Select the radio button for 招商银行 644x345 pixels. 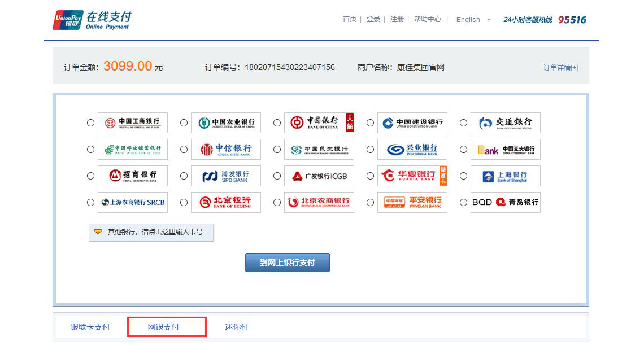91,176
